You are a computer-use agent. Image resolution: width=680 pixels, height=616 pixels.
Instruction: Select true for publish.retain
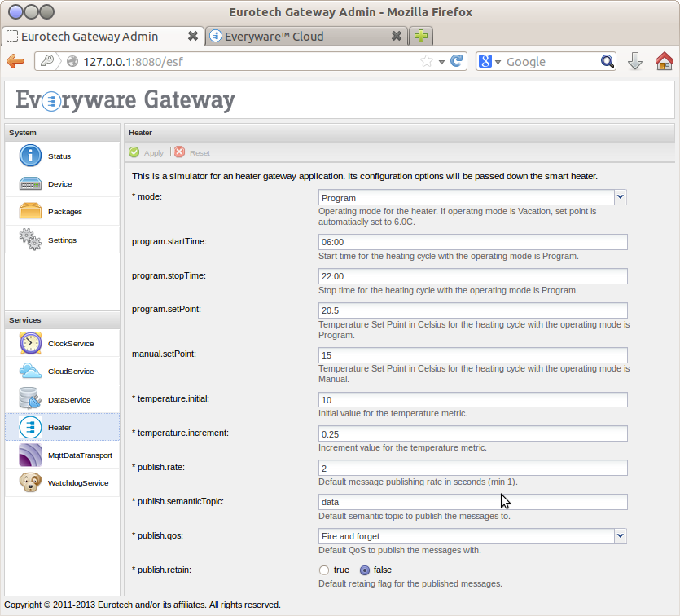(x=324, y=570)
